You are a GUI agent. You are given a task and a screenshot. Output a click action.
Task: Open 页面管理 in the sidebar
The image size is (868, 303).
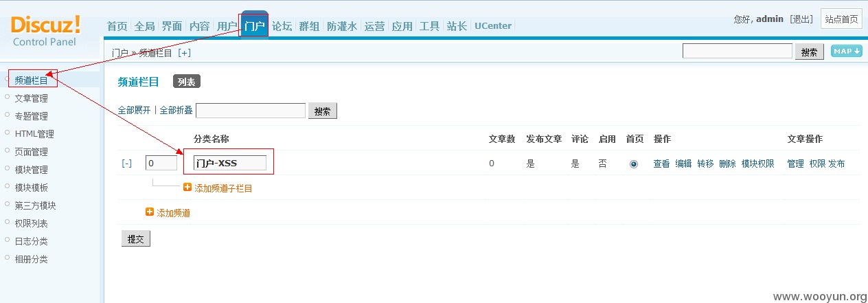[32, 152]
